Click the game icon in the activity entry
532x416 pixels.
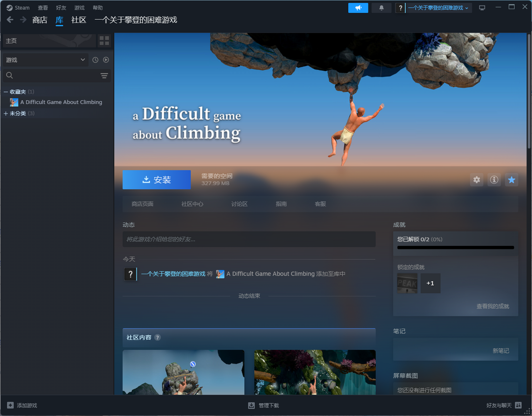220,274
